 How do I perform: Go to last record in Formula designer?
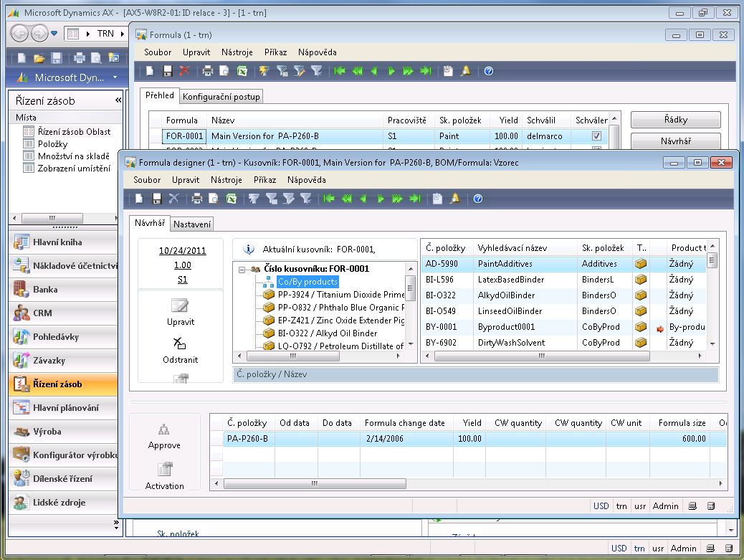(415, 199)
